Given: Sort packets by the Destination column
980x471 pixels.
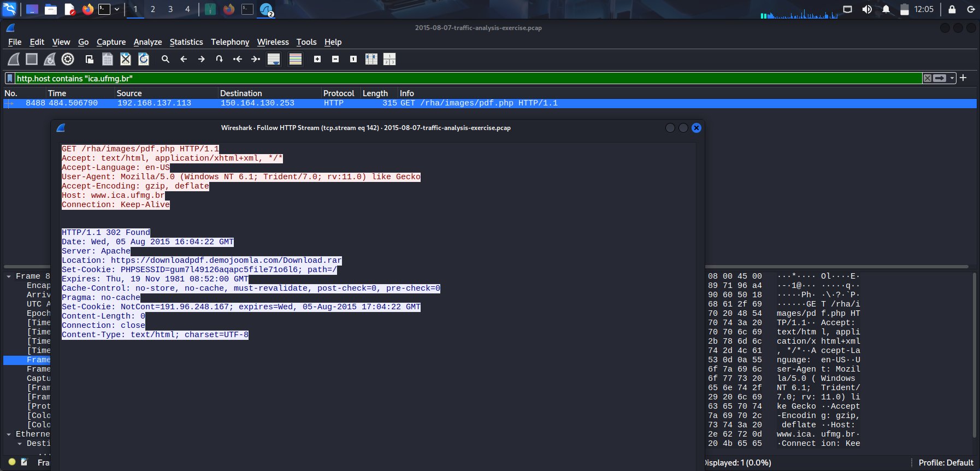Looking at the screenshot, I should [x=269, y=93].
